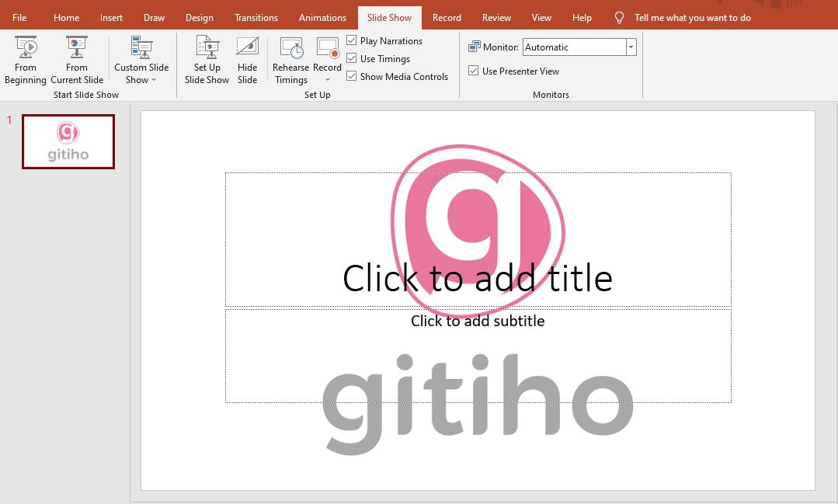Disable Use Timings
The width and height of the screenshot is (838, 504).
351,57
